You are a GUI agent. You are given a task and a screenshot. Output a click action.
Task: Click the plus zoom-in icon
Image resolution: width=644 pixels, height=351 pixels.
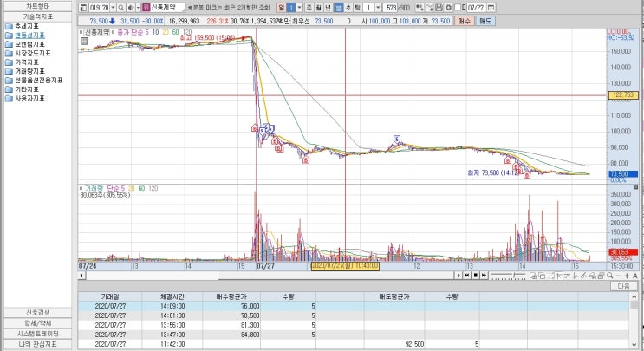click(x=627, y=276)
